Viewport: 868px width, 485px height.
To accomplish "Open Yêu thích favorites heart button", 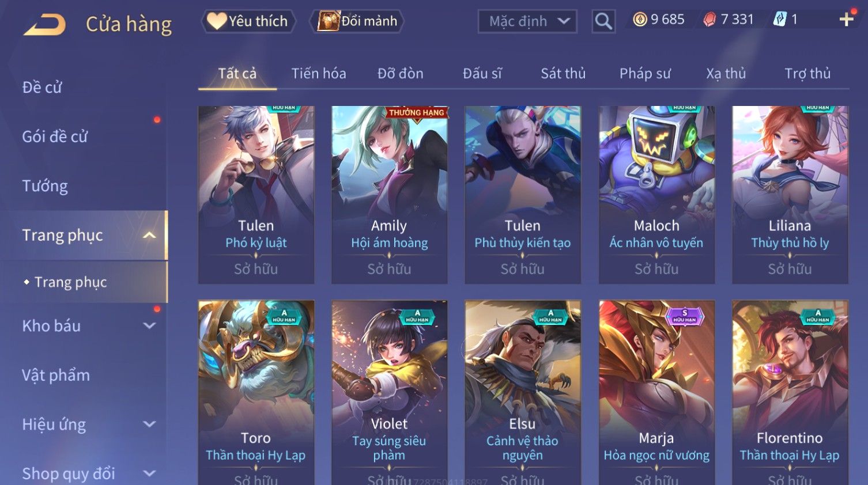I will coord(248,21).
